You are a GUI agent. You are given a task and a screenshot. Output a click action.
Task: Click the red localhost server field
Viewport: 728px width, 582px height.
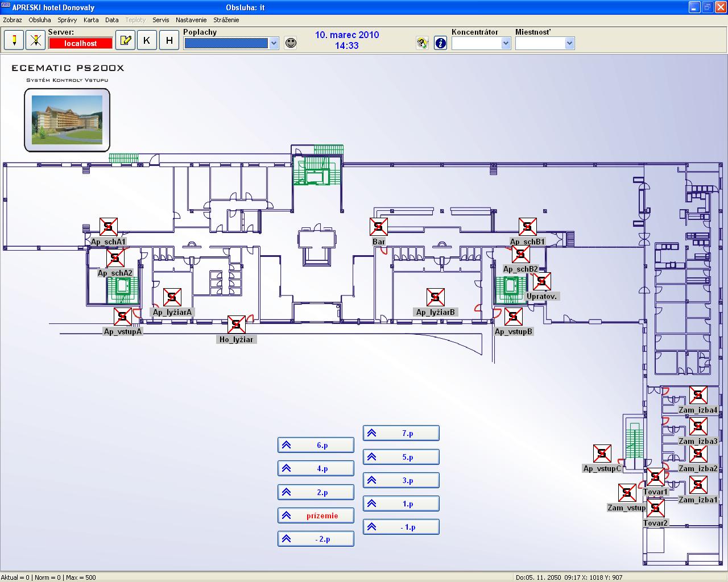pyautogui.click(x=81, y=43)
